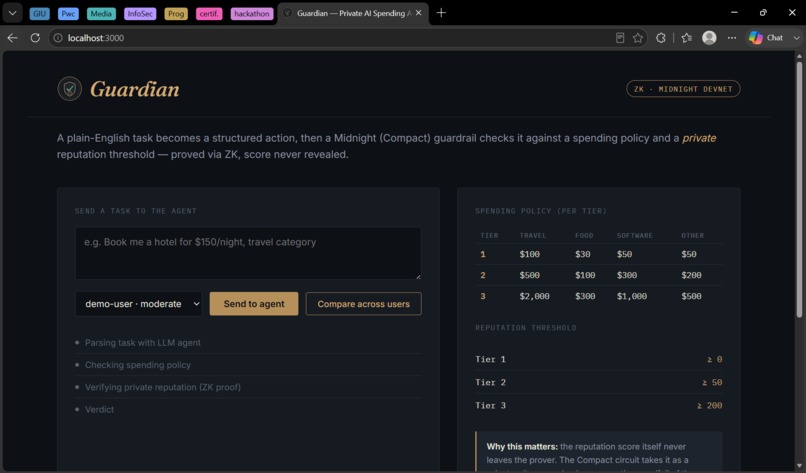Image resolution: width=806 pixels, height=473 pixels.
Task: Click Send to agent button
Action: [x=253, y=304]
